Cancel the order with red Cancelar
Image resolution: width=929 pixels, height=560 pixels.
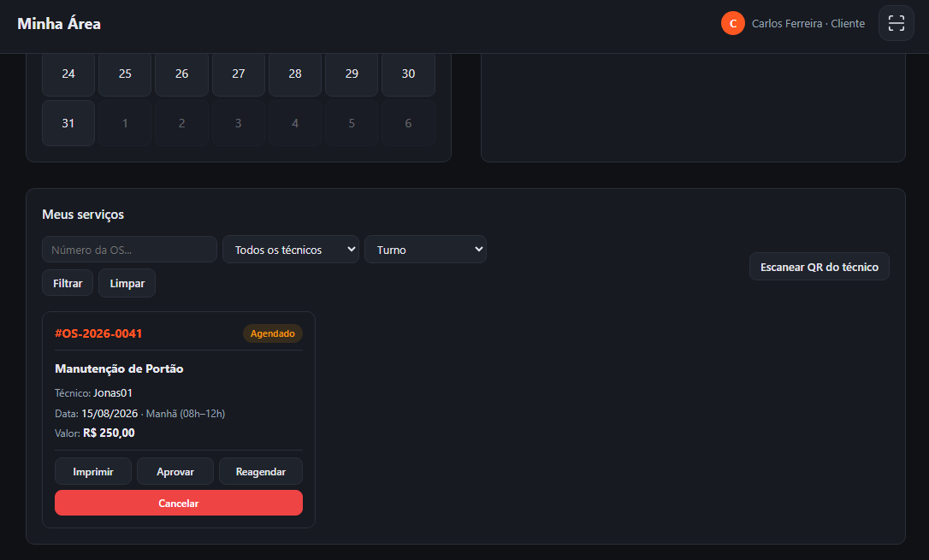pos(178,503)
